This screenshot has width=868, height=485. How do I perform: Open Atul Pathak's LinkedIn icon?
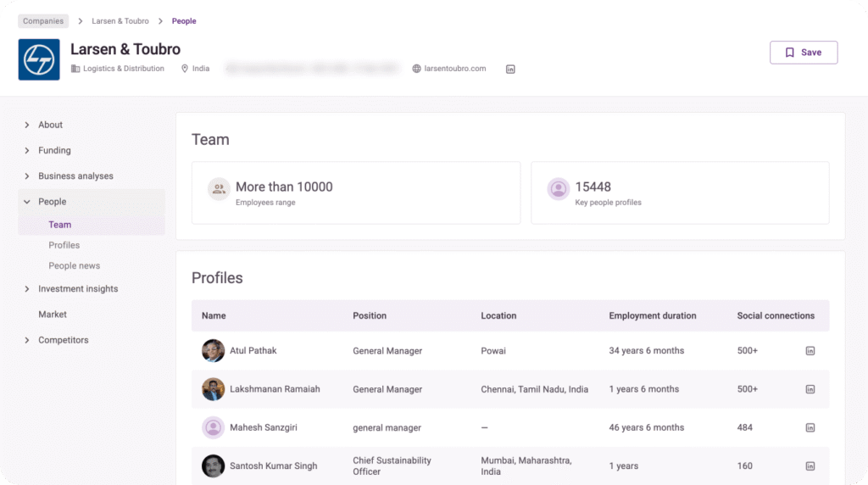point(810,351)
